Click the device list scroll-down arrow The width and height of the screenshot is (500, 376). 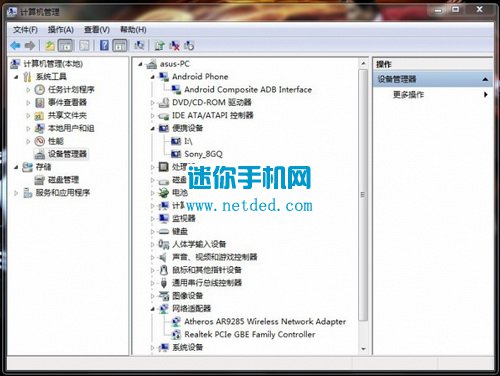[x=363, y=349]
